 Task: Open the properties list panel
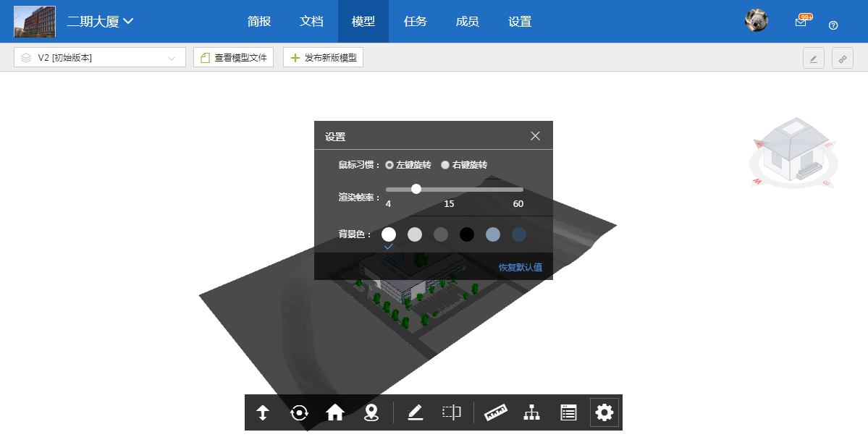coord(568,412)
